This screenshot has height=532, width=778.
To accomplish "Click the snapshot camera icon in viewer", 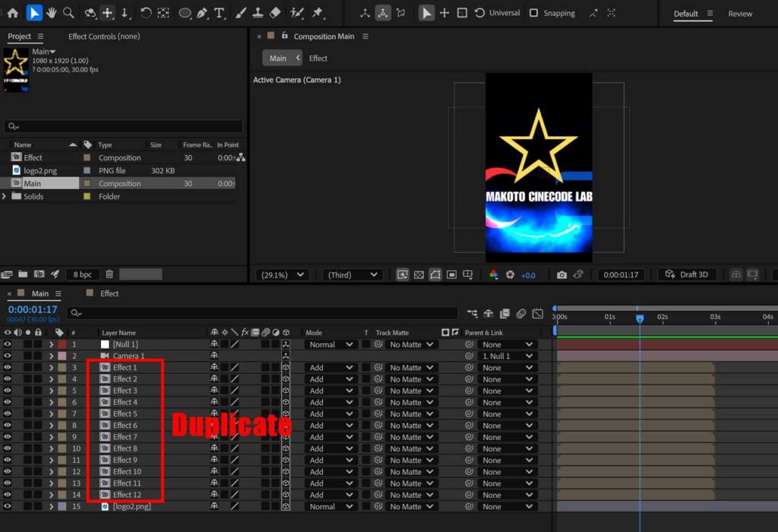I will coord(561,274).
